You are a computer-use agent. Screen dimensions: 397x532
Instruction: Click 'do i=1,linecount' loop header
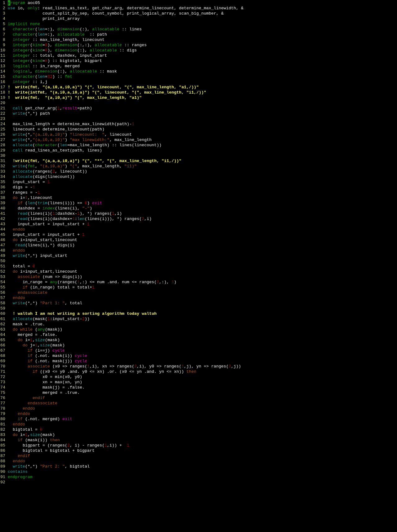(x=33, y=198)
